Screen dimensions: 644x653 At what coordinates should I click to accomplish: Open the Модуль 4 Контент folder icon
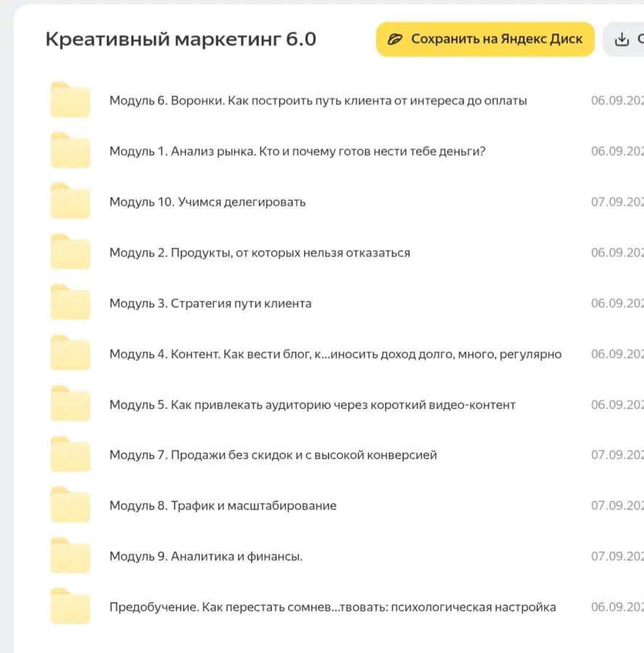pos(70,353)
